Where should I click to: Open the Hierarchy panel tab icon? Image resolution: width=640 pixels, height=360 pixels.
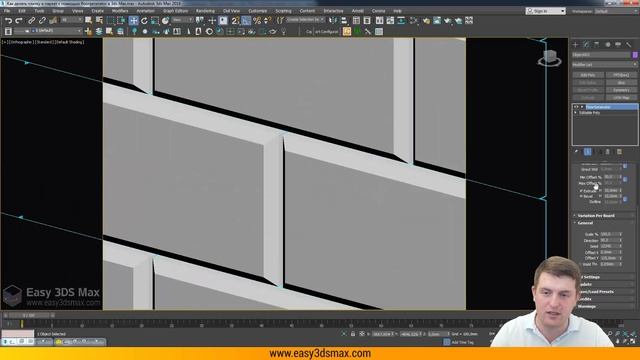597,44
